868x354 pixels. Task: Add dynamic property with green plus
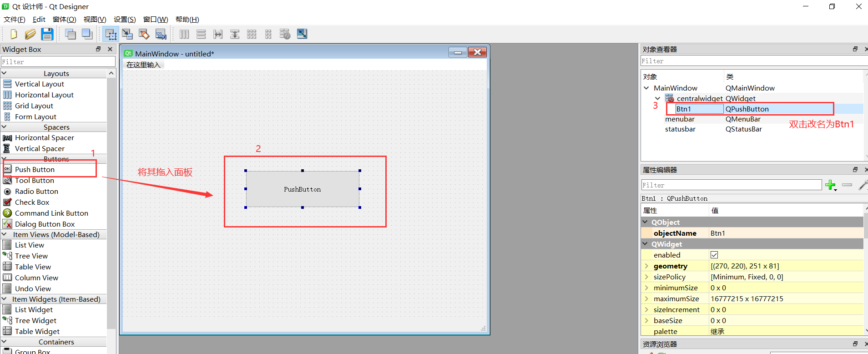coord(831,185)
